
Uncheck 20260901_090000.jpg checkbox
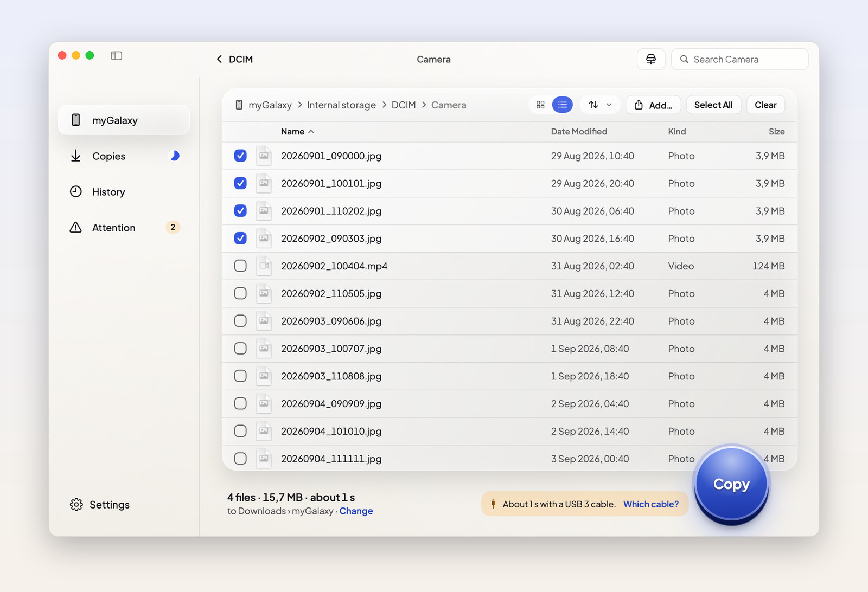point(240,156)
